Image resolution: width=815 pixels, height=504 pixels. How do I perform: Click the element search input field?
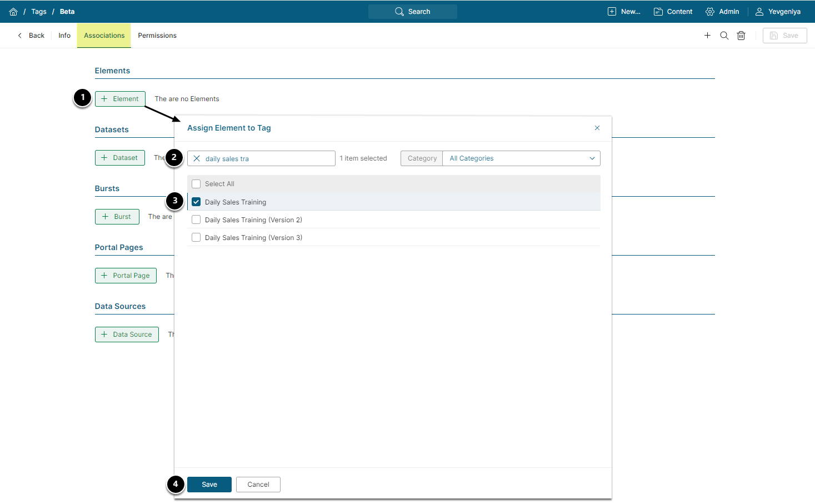(x=267, y=158)
